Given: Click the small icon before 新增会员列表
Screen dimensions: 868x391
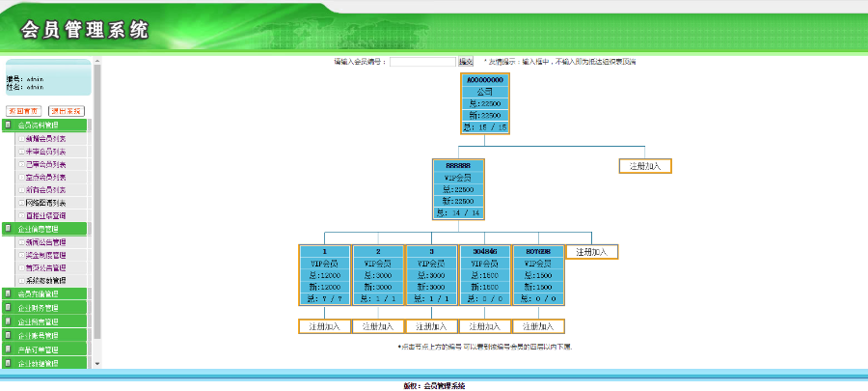Looking at the screenshot, I should (x=21, y=138).
